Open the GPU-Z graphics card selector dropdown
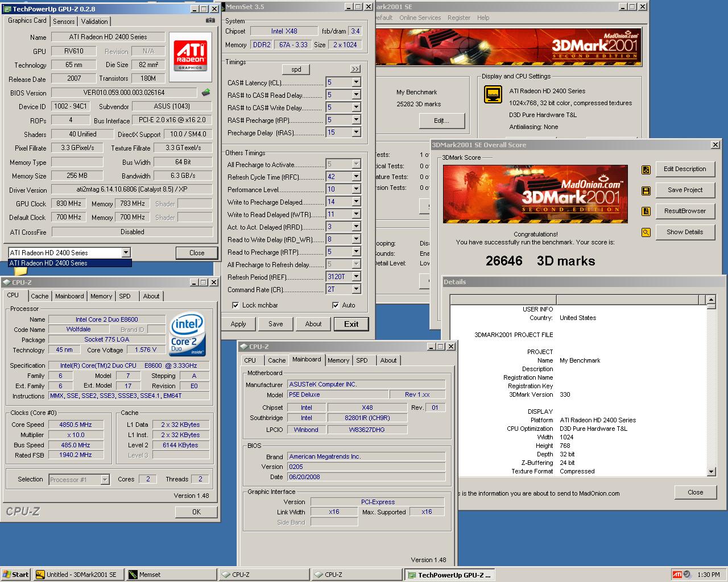This screenshot has width=728, height=582. (126, 252)
